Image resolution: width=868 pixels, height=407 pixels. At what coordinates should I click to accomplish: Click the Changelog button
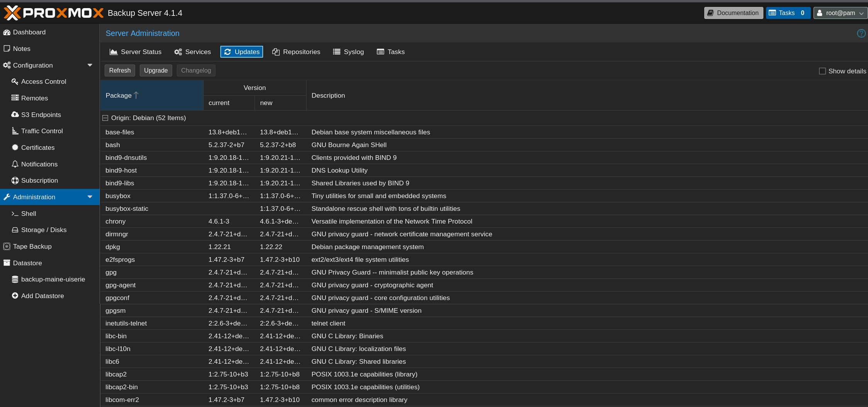coord(196,70)
